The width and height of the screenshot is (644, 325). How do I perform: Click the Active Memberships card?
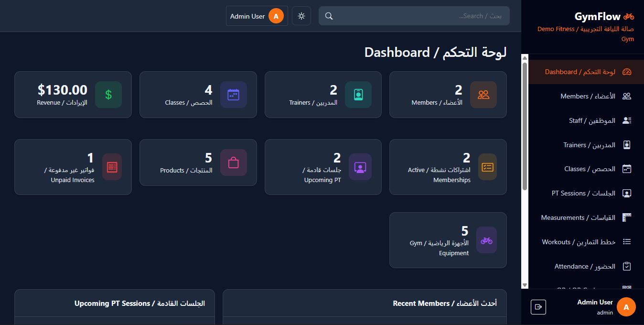click(x=448, y=167)
